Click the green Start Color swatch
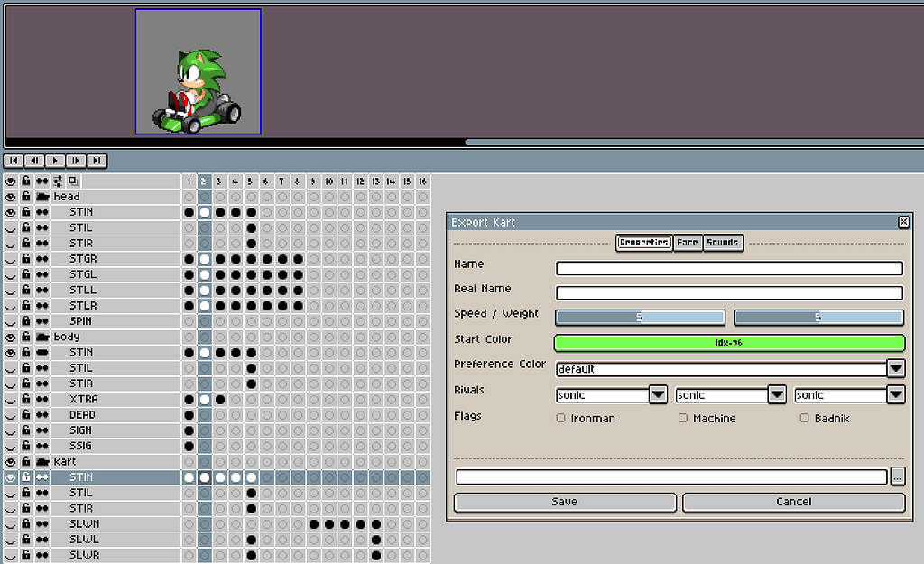Viewport: 924px width, 564px height. [729, 343]
